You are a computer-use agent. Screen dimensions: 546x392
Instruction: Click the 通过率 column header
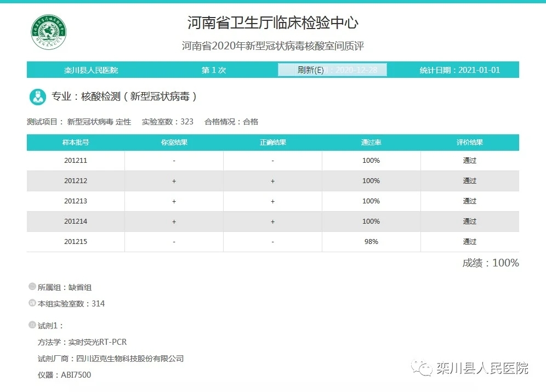371,143
